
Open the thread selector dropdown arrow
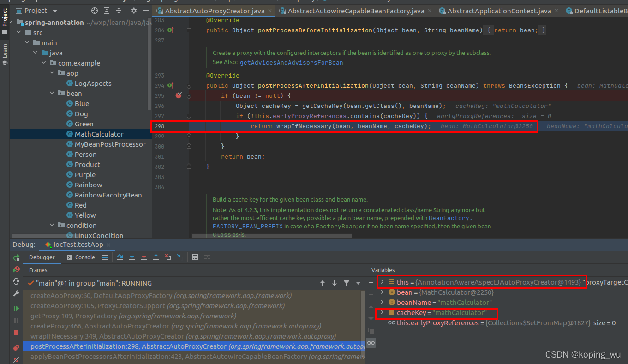tap(358, 283)
